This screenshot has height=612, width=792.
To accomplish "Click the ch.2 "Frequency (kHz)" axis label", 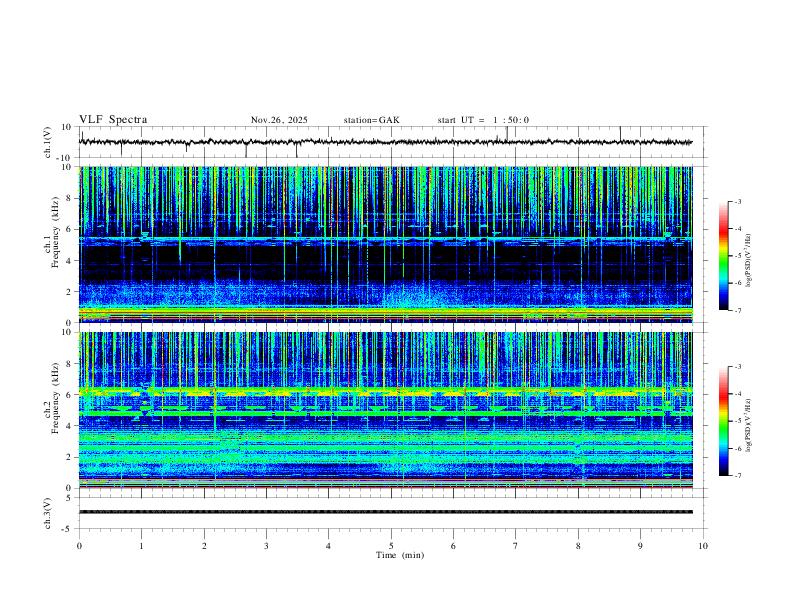I will (x=56, y=398).
